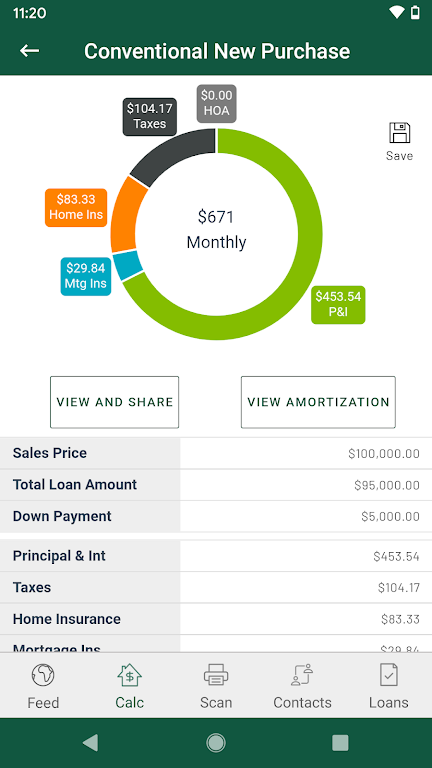
Task: Select the Calc house icon
Action: (x=130, y=675)
